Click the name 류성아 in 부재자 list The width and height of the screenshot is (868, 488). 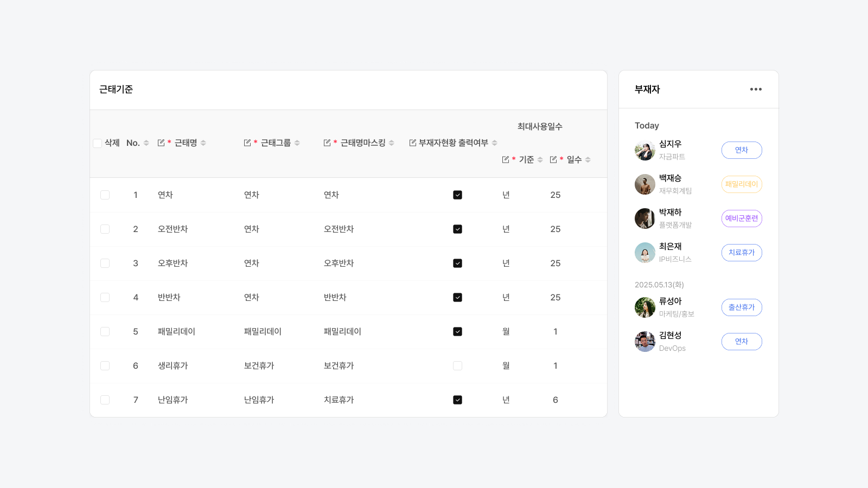coord(671,301)
